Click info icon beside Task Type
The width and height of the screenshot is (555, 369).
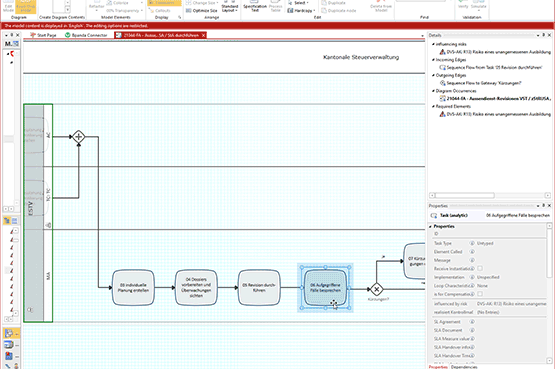472,243
